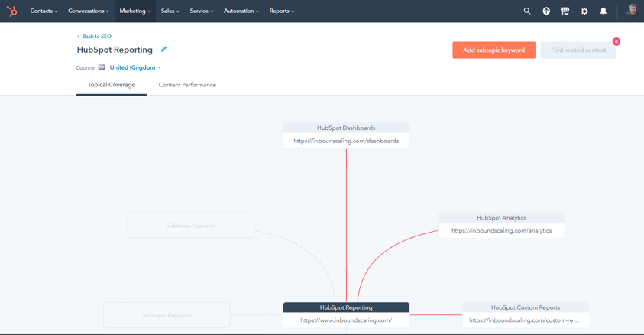Open the Contacts menu
Image resolution: width=644 pixels, height=335 pixels.
click(44, 11)
